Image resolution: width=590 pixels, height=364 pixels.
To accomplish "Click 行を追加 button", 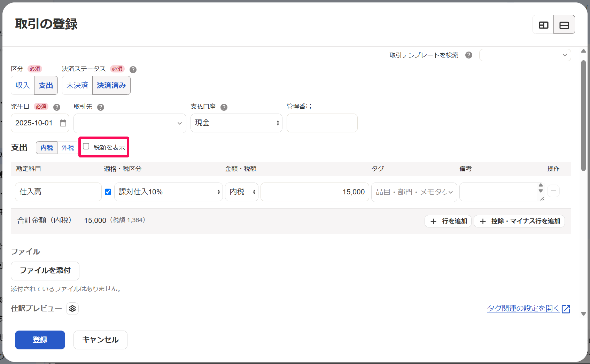I will coord(448,221).
